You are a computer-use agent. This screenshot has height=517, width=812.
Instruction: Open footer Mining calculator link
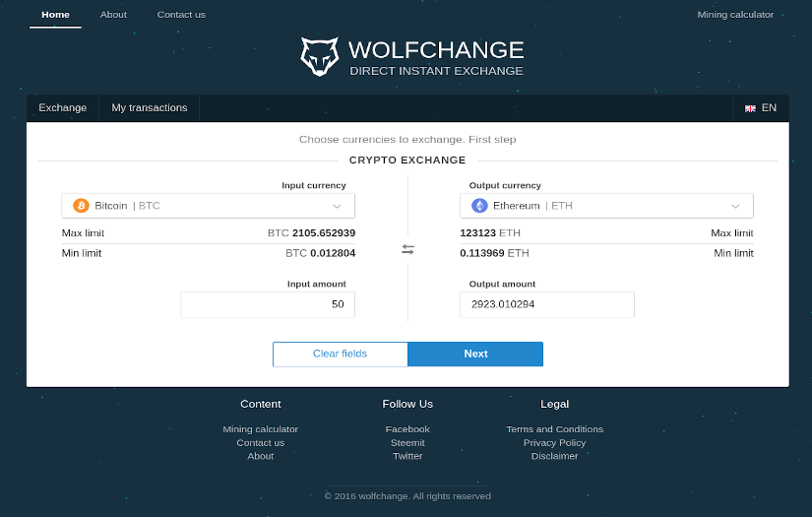coord(261,429)
